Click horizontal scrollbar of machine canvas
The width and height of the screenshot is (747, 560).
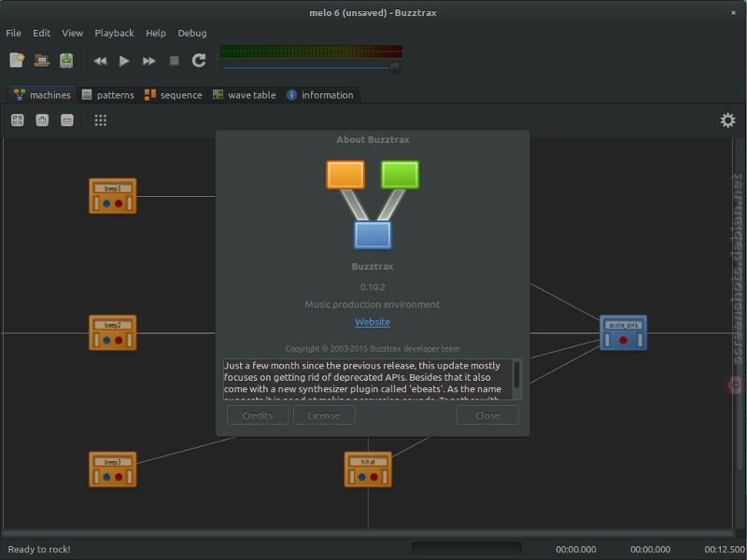coord(368,533)
